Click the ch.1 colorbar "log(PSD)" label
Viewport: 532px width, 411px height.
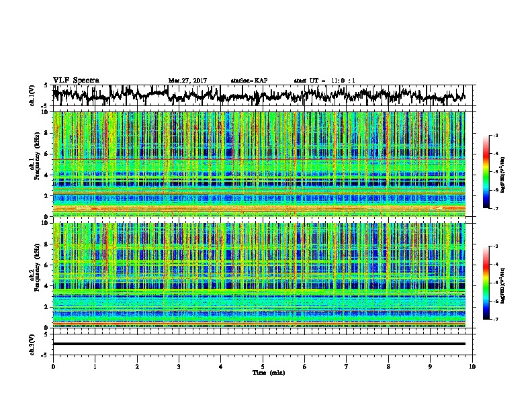[x=502, y=175]
